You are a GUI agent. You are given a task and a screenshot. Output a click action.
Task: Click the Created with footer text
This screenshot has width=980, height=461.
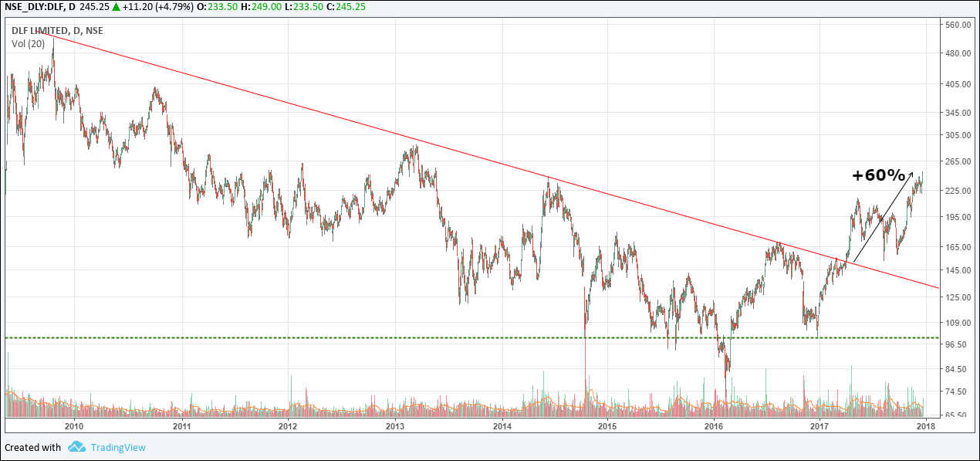[x=33, y=447]
